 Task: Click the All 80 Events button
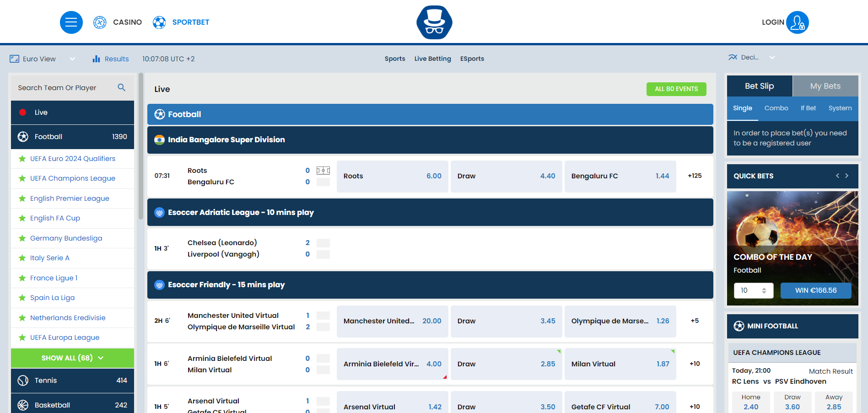[x=676, y=89]
